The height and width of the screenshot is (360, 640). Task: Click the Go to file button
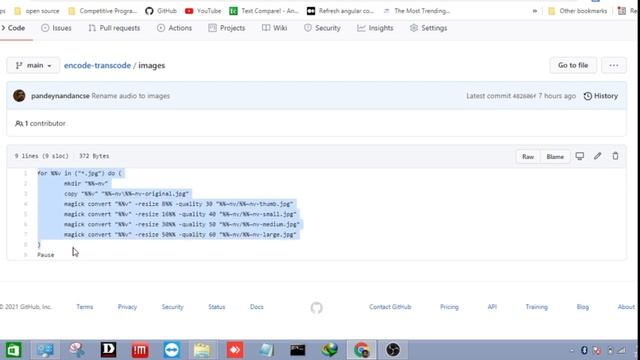click(573, 65)
